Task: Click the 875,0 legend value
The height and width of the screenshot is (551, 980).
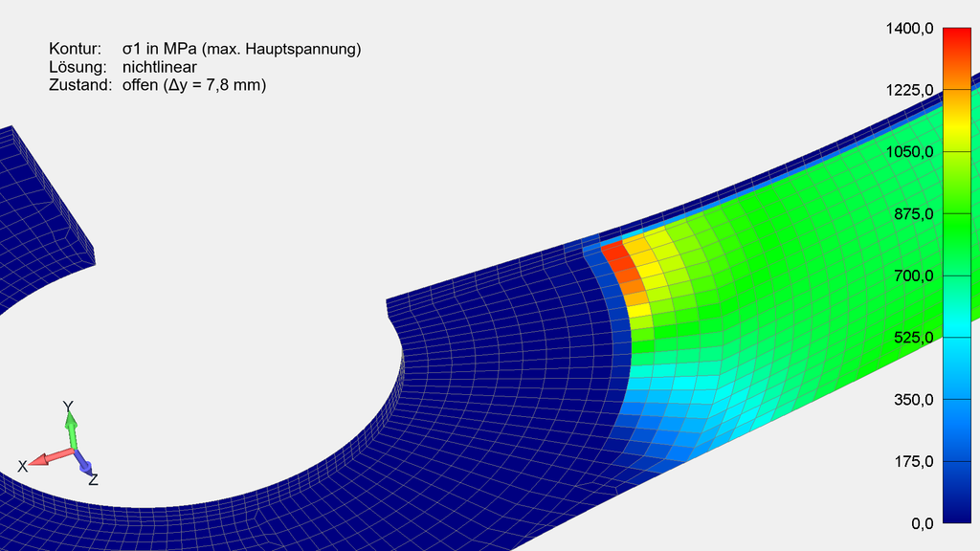Action: click(913, 213)
